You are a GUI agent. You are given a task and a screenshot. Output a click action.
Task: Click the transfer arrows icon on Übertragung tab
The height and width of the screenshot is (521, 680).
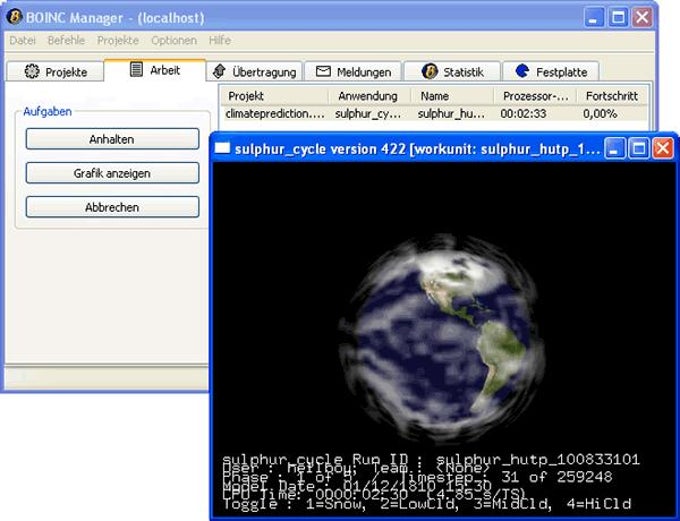(219, 71)
